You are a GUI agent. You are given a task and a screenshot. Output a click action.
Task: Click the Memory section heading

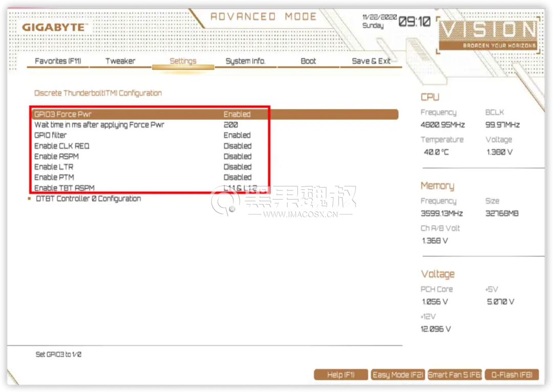click(437, 186)
